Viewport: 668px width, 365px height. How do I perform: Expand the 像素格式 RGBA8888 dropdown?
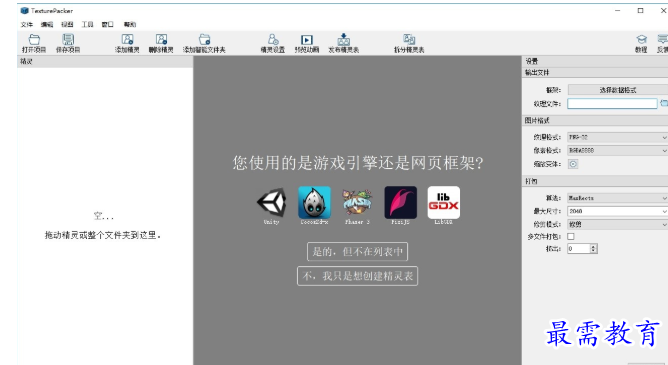tap(617, 150)
